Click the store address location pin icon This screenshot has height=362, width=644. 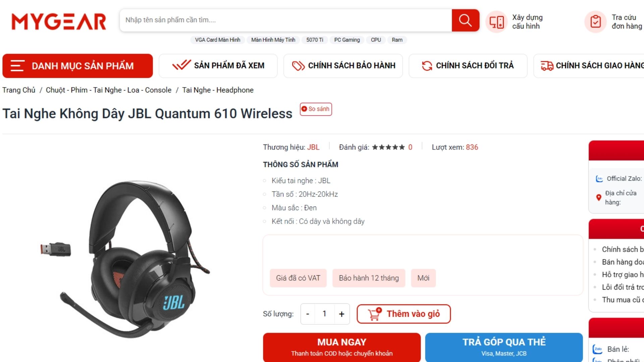coord(599,197)
